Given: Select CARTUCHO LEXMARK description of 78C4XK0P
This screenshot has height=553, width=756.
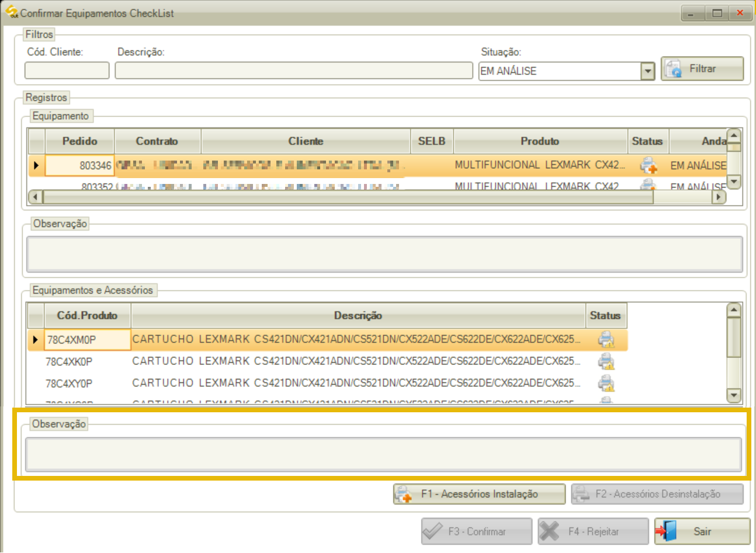Looking at the screenshot, I should [358, 362].
